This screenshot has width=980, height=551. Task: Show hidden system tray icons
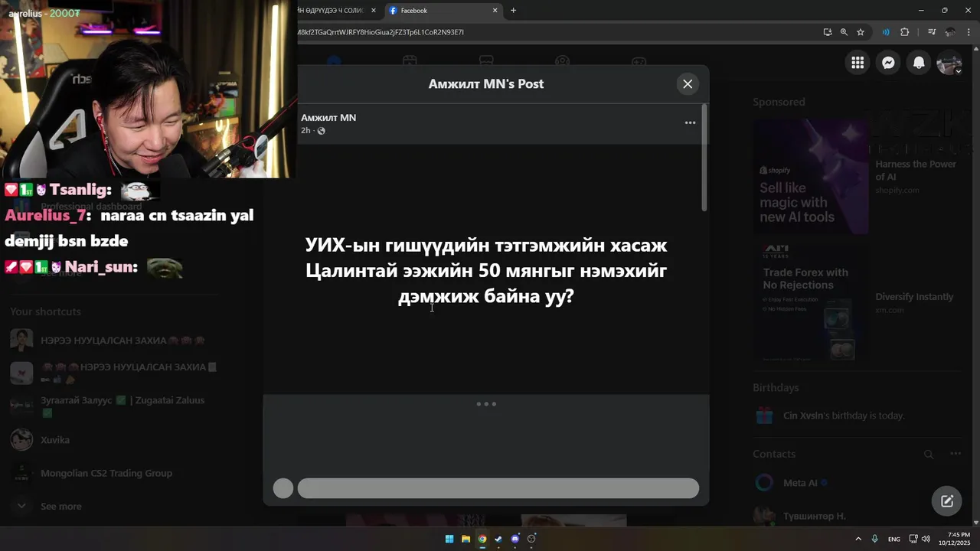tap(858, 539)
